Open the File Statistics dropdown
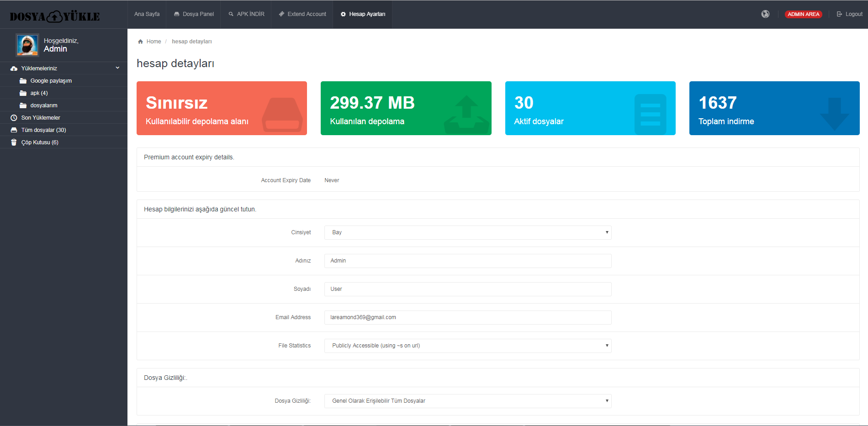 (x=468, y=346)
